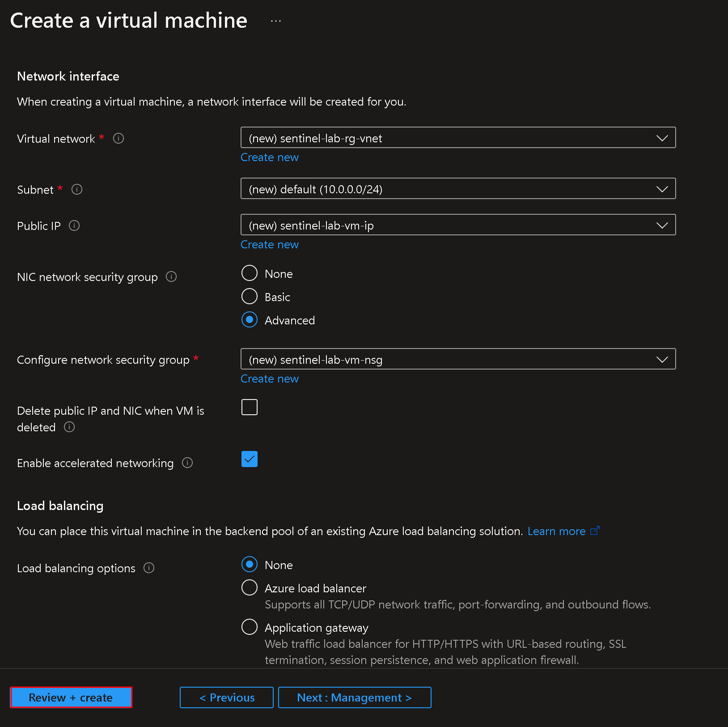Viewport: 728px width, 727px height.
Task: Open Enable accelerated networking info
Action: tap(187, 463)
